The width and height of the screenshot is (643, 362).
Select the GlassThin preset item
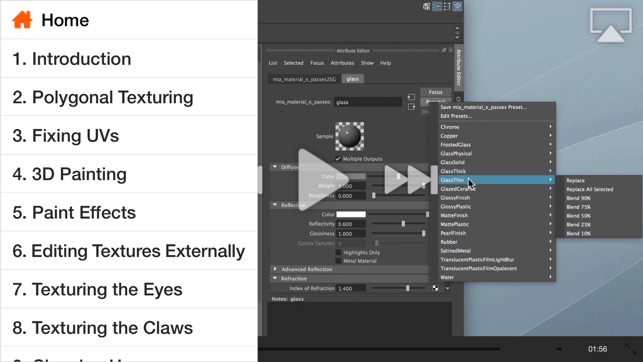(x=496, y=180)
